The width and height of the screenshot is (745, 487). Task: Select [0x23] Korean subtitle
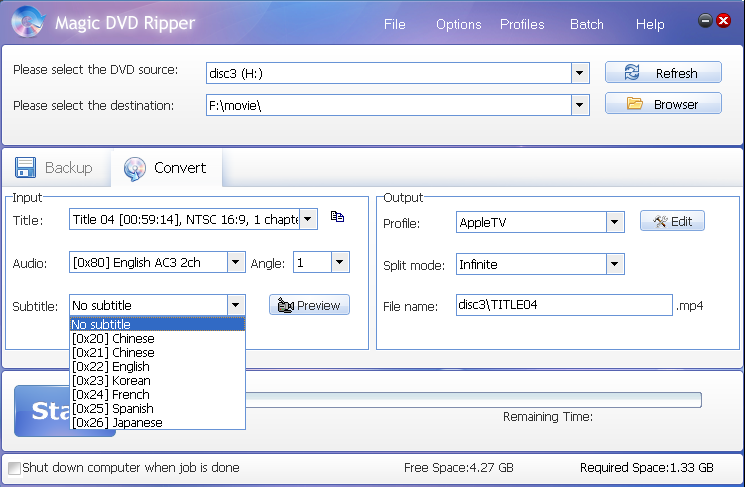pyautogui.click(x=157, y=381)
